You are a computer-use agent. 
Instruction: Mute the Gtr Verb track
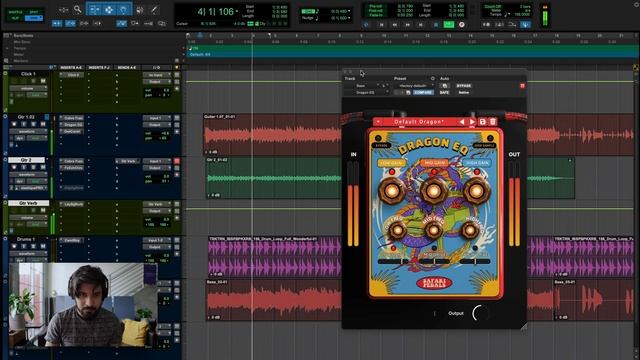click(x=43, y=210)
